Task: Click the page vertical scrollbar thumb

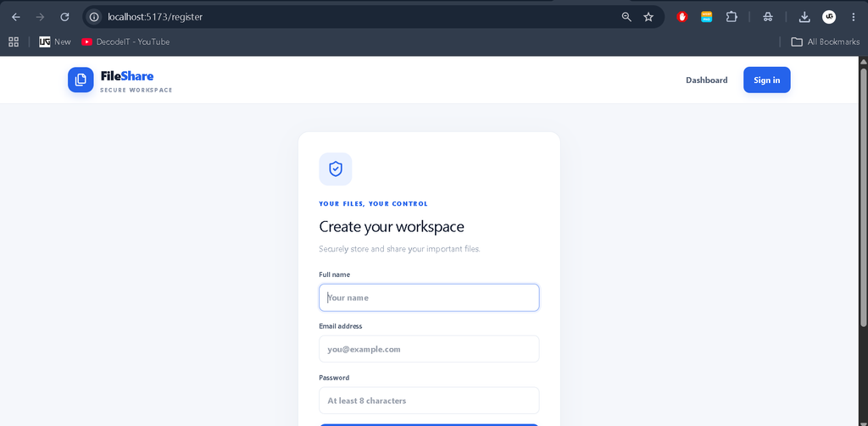Action: (x=863, y=196)
